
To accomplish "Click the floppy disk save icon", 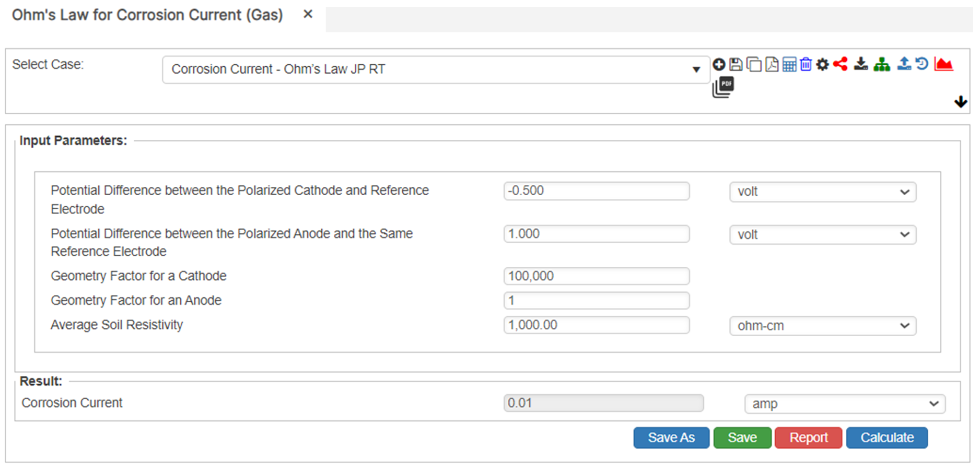I will [x=736, y=64].
